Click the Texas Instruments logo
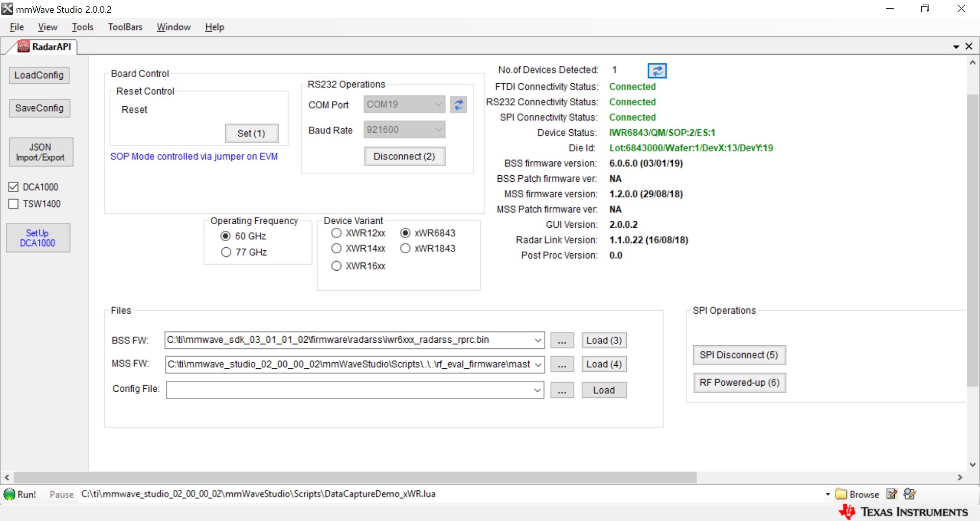 pos(903,512)
